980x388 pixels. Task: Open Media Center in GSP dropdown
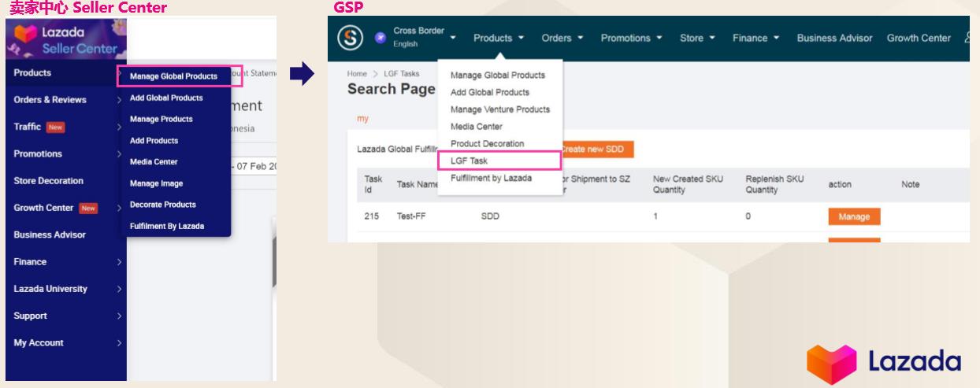(x=476, y=126)
